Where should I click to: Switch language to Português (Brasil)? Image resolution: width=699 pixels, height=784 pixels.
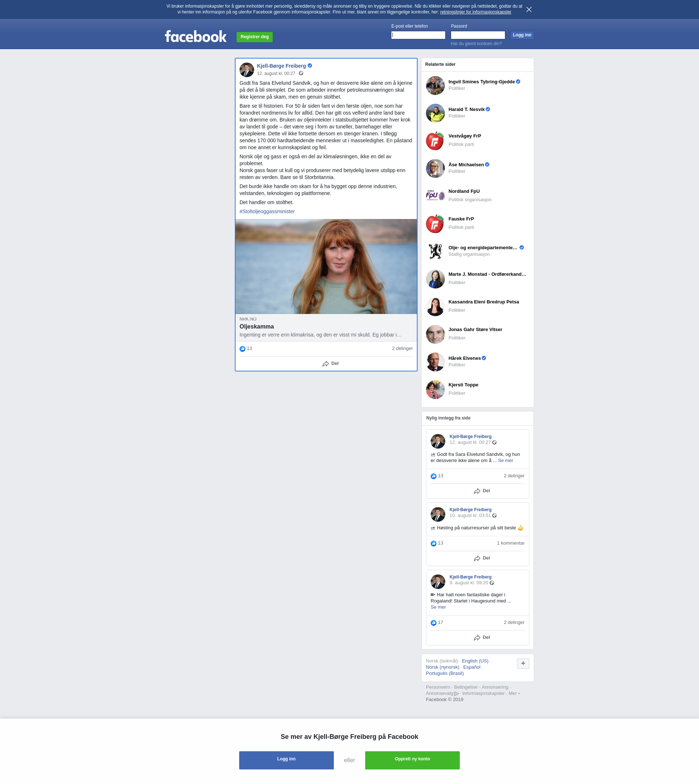coord(445,673)
